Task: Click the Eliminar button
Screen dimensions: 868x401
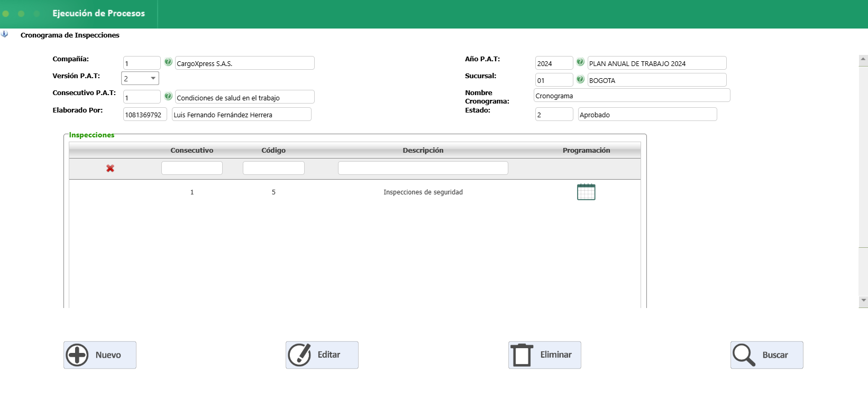Action: coord(545,355)
